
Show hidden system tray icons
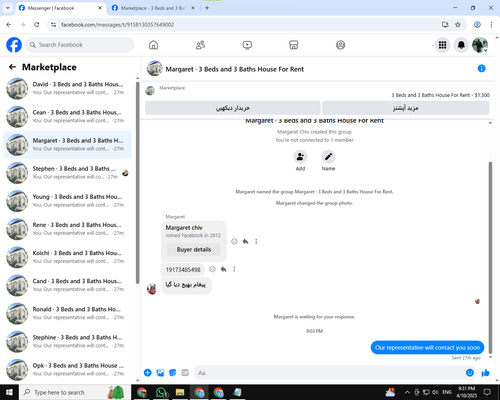407,392
